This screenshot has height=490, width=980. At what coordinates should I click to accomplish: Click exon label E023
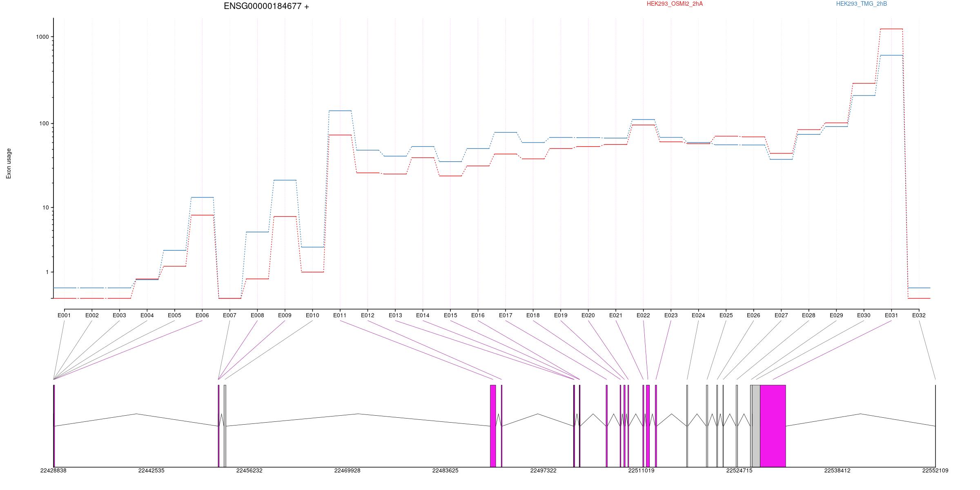click(x=671, y=315)
